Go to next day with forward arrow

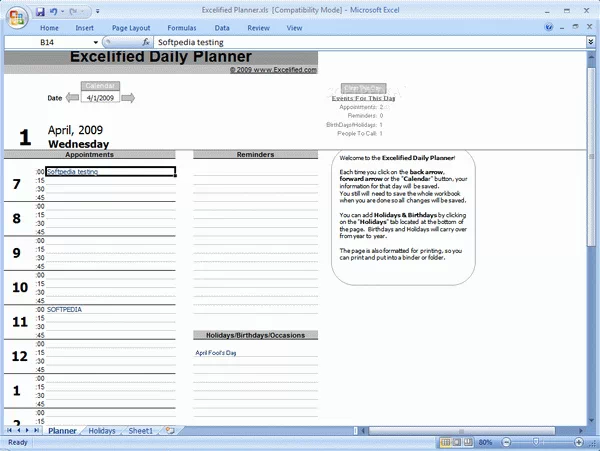click(128, 98)
